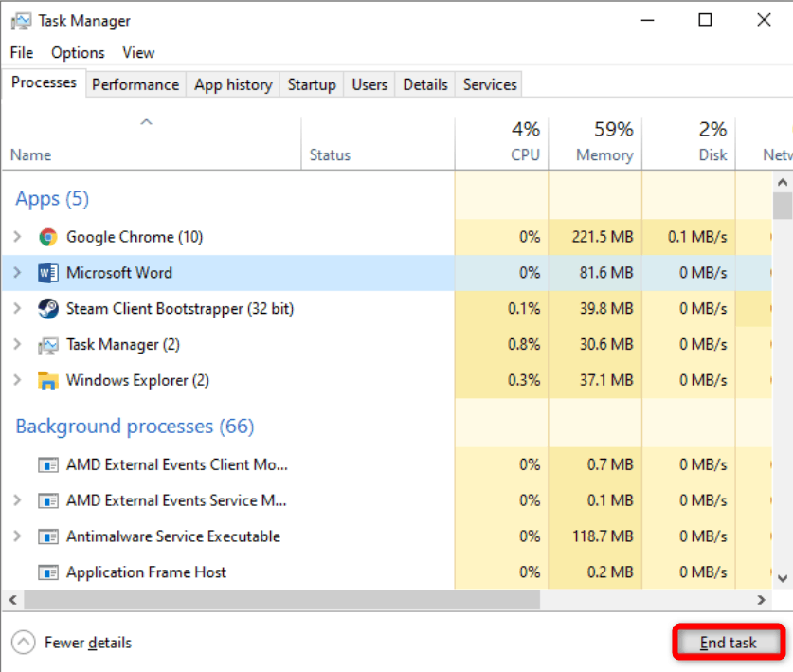Click the Task Manager title bar icon
793x672 pixels.
click(21, 21)
